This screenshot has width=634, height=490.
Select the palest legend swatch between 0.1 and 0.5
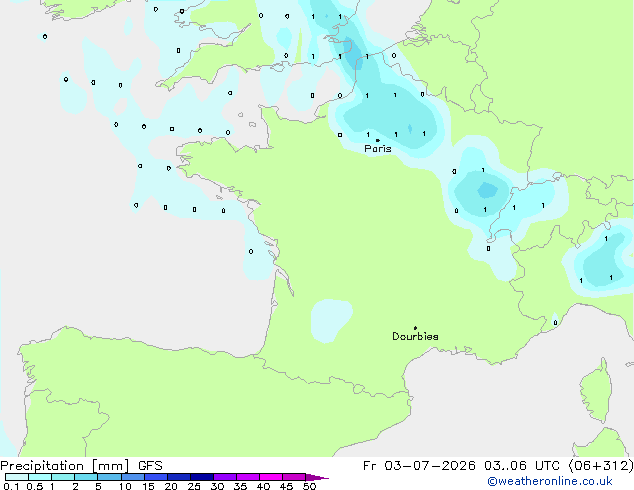17,477
